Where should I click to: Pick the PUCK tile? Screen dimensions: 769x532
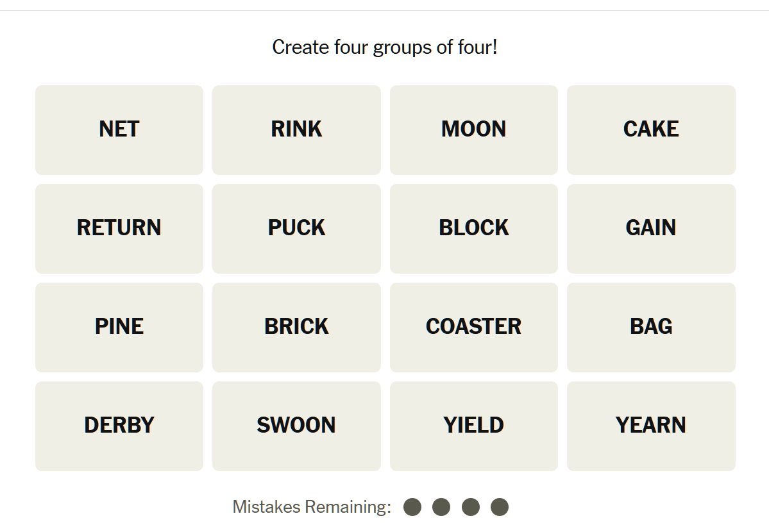coord(296,228)
